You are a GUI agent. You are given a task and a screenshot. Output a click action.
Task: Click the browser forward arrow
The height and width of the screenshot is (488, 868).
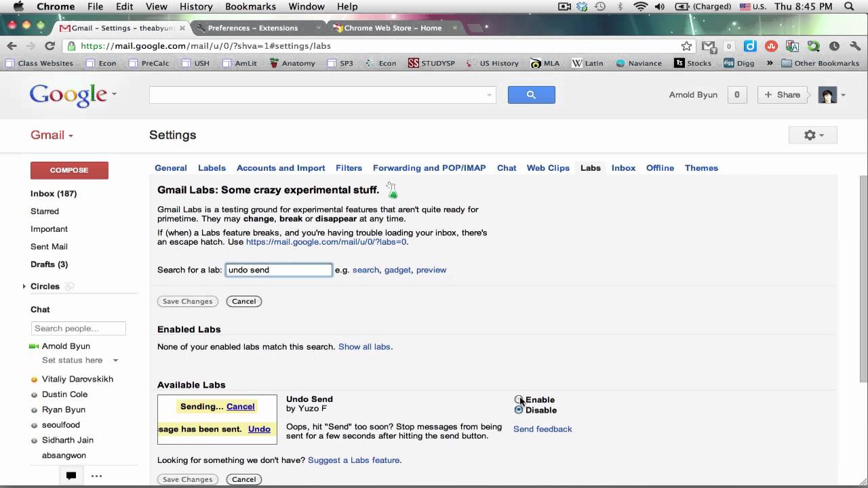pyautogui.click(x=30, y=46)
